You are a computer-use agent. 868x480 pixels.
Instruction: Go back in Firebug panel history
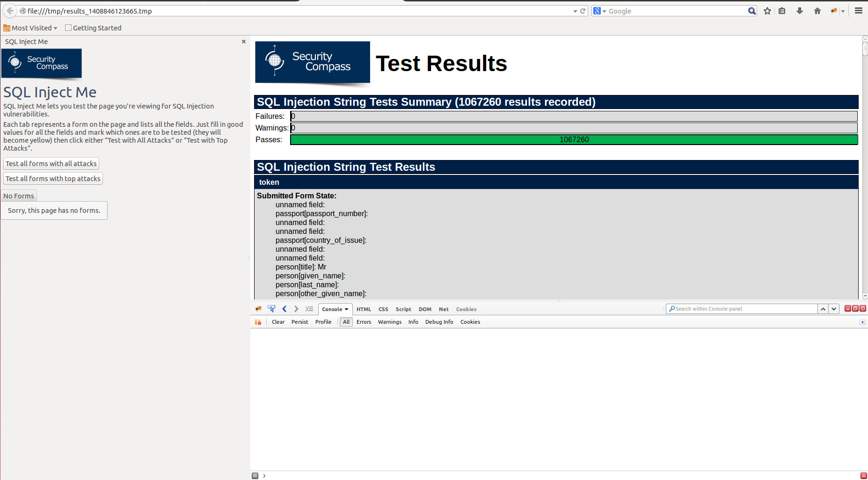click(x=284, y=309)
